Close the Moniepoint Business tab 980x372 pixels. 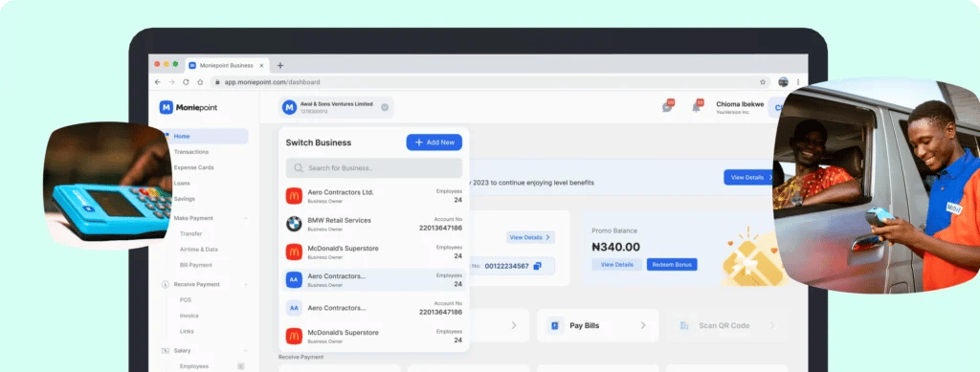tap(261, 65)
